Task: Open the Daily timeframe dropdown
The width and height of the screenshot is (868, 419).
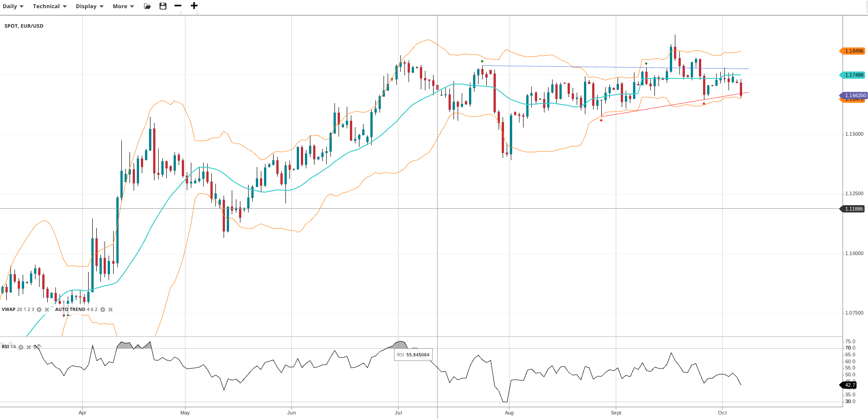Action: coord(13,6)
